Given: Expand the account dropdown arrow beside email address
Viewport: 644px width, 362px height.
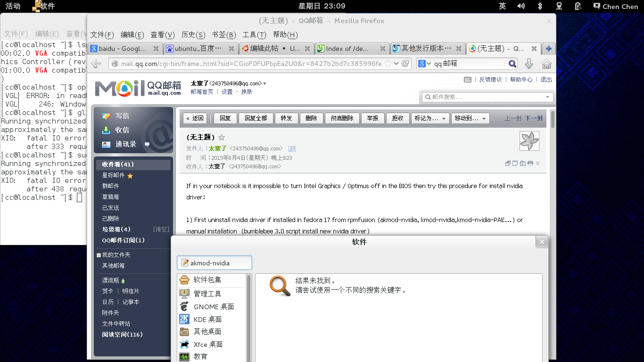Looking at the screenshot, I should tap(264, 83).
